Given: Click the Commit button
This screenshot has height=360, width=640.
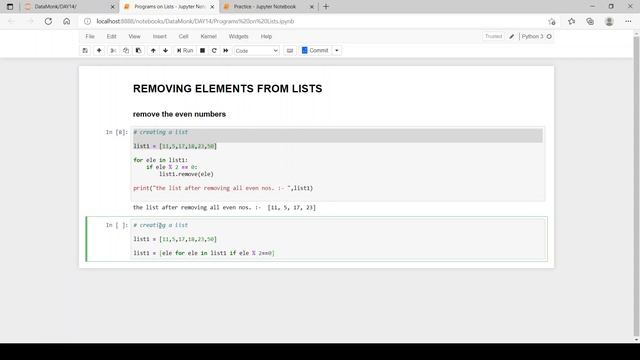Looking at the screenshot, I should (x=315, y=51).
